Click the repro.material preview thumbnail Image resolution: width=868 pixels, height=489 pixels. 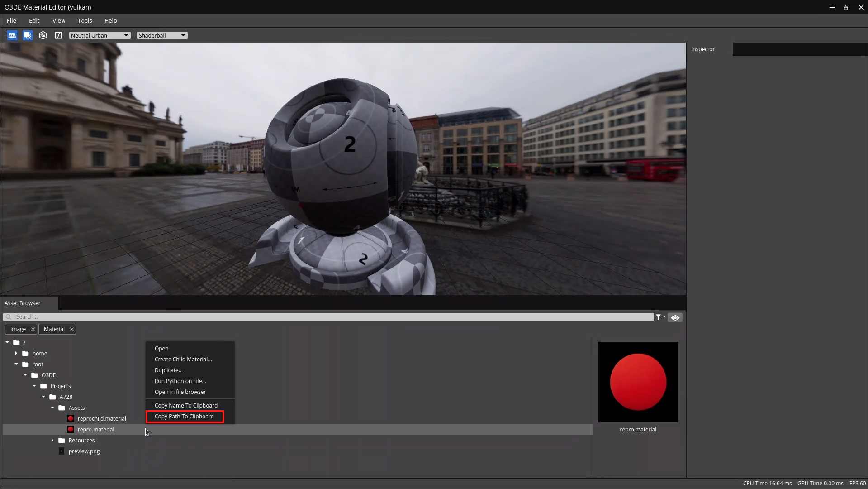pyautogui.click(x=638, y=382)
